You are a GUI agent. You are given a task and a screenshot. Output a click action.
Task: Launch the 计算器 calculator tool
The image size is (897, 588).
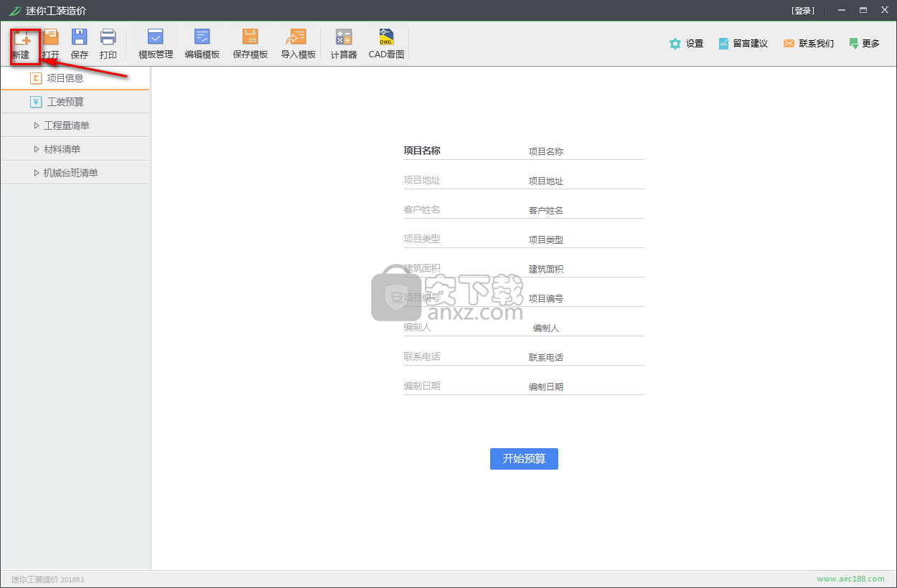point(344,44)
